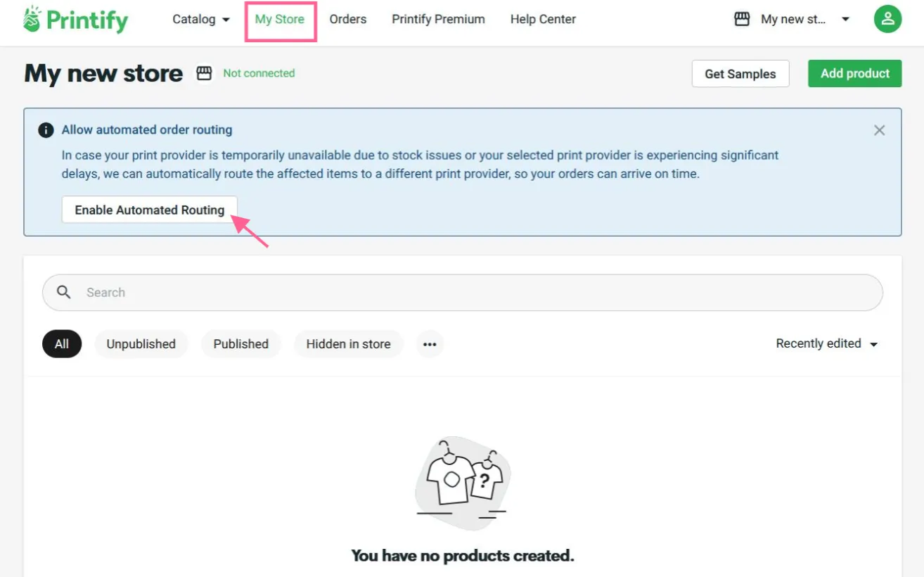
Task: Click into the product Search field
Action: (463, 292)
